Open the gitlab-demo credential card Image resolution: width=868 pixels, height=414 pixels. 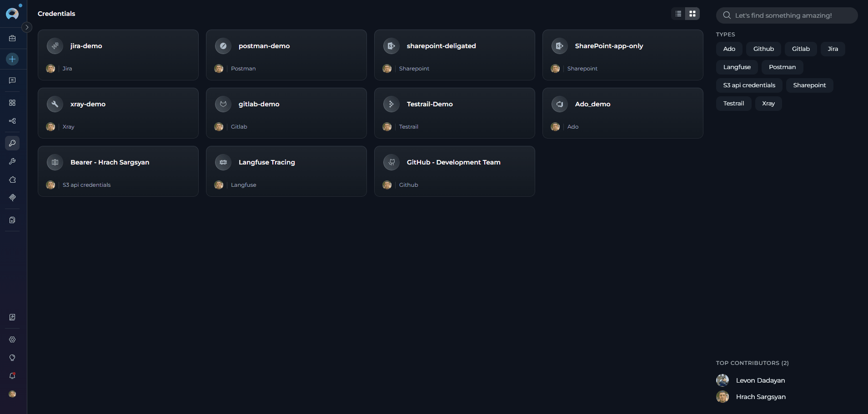pyautogui.click(x=286, y=113)
